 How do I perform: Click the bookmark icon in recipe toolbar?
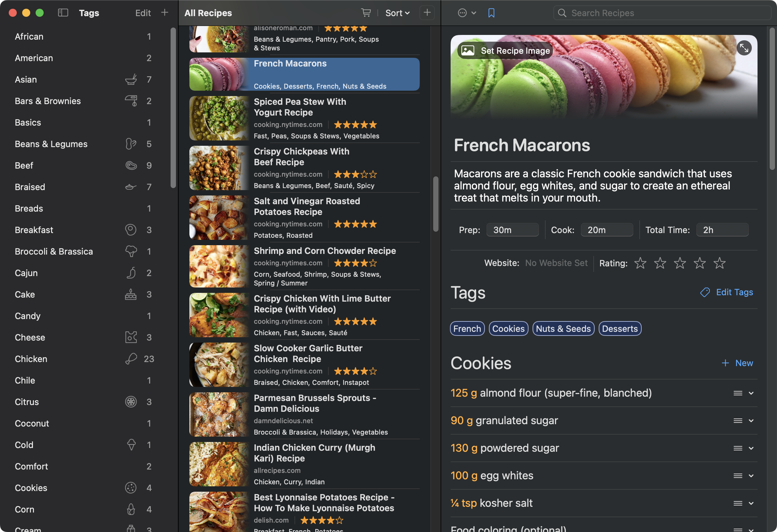(x=491, y=13)
